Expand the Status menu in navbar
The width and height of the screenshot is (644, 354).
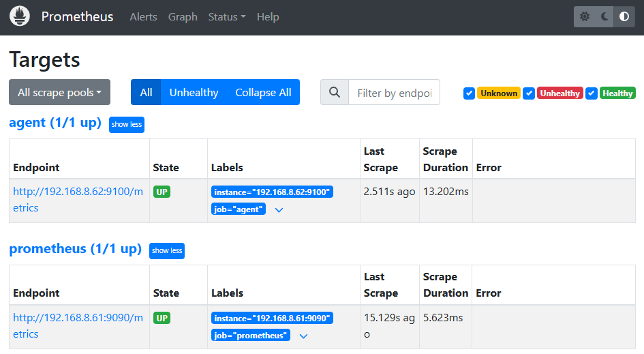click(x=227, y=17)
